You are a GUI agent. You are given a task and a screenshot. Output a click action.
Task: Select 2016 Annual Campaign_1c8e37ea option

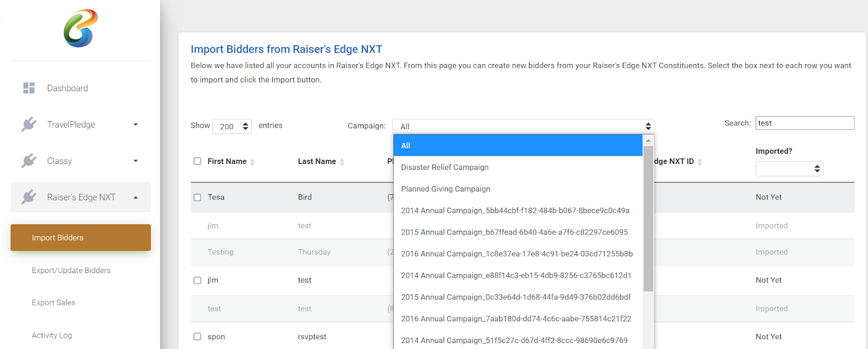(x=518, y=254)
